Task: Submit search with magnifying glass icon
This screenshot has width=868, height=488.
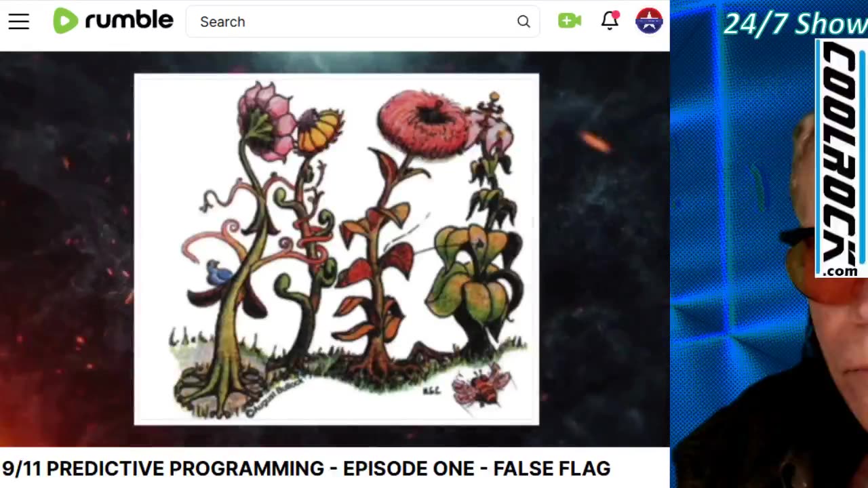Action: tap(524, 22)
